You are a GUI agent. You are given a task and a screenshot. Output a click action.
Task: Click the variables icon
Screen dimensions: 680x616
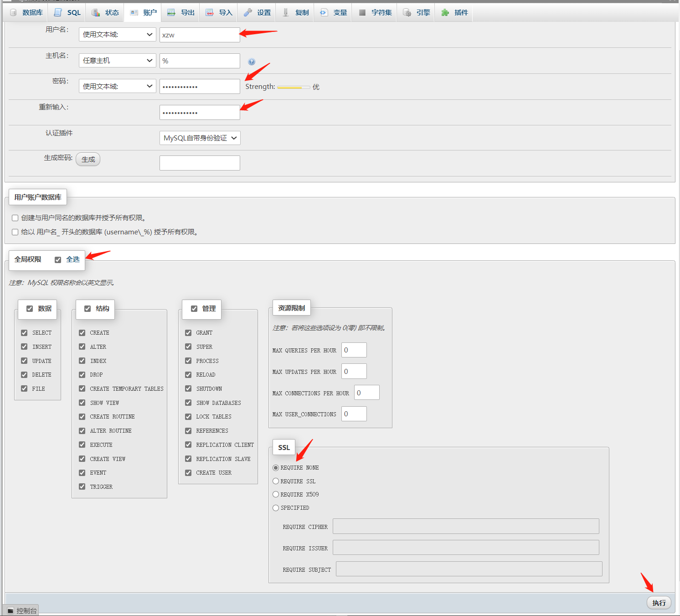(x=324, y=13)
